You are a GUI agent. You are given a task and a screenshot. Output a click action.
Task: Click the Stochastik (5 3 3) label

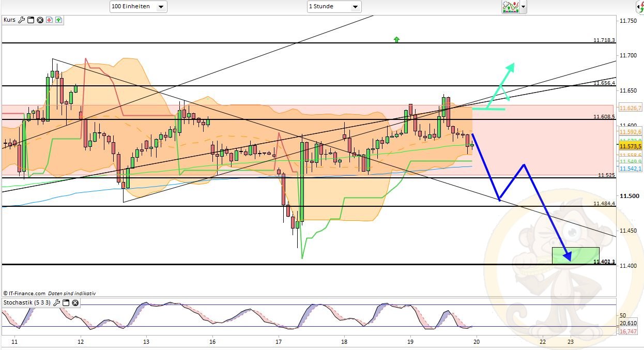(x=27, y=302)
